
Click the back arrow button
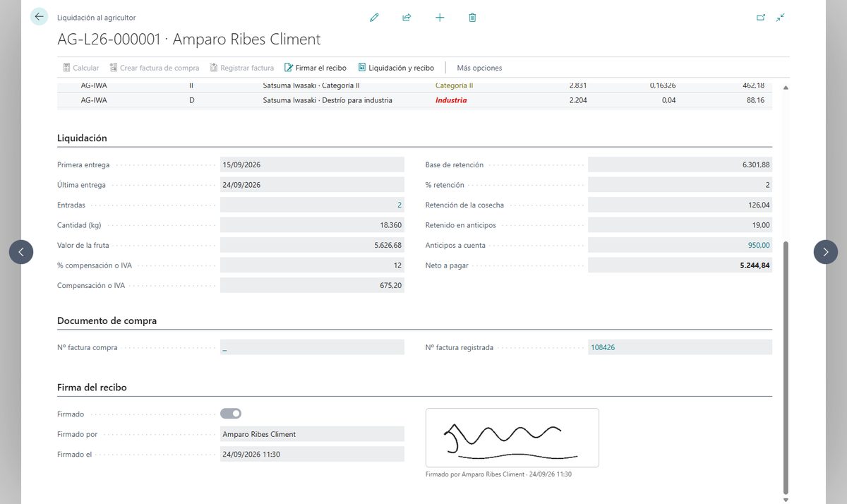pyautogui.click(x=39, y=17)
